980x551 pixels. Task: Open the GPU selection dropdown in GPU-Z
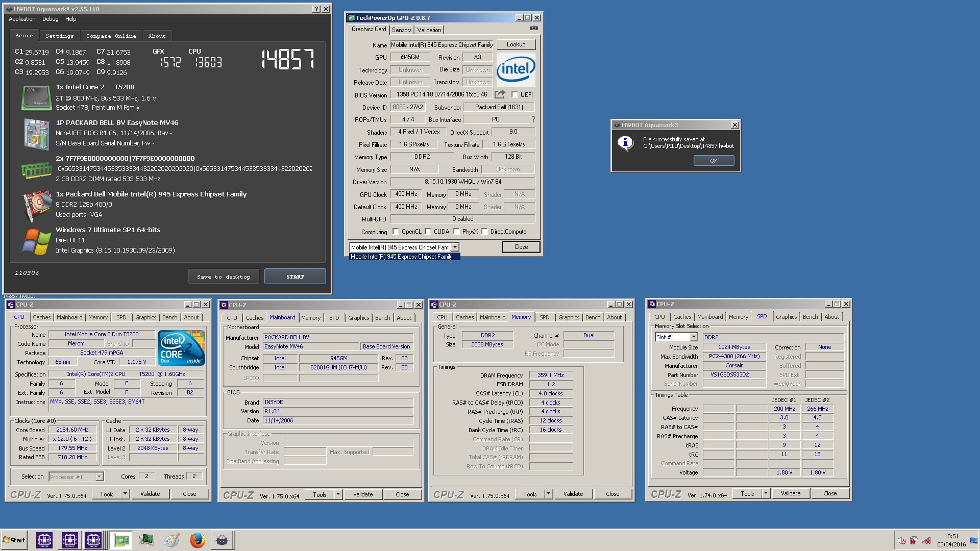tap(454, 247)
